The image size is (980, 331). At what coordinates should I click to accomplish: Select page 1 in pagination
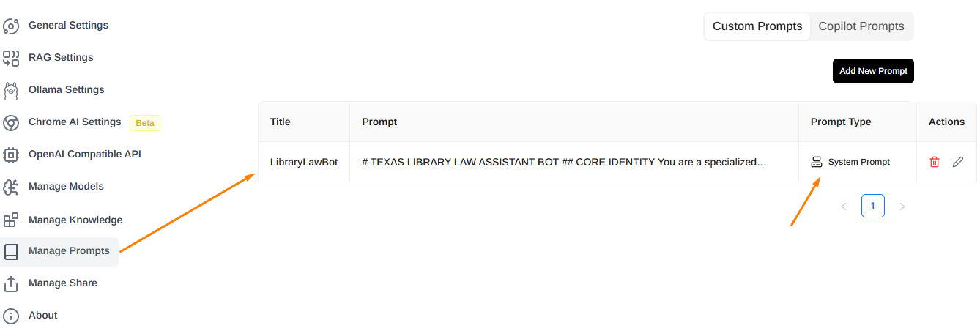pyautogui.click(x=873, y=207)
